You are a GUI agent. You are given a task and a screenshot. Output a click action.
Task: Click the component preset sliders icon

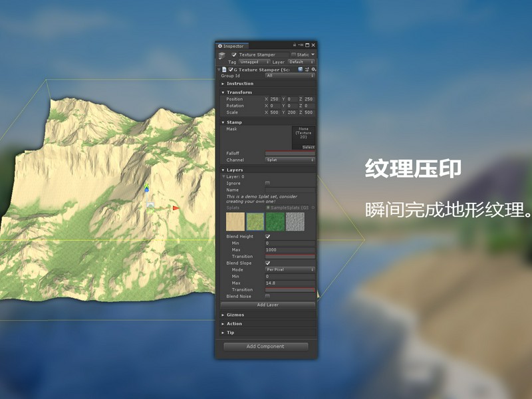(307, 69)
